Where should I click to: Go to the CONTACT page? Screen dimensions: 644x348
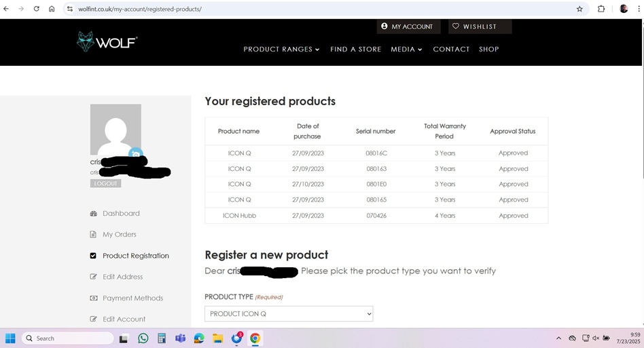point(451,50)
